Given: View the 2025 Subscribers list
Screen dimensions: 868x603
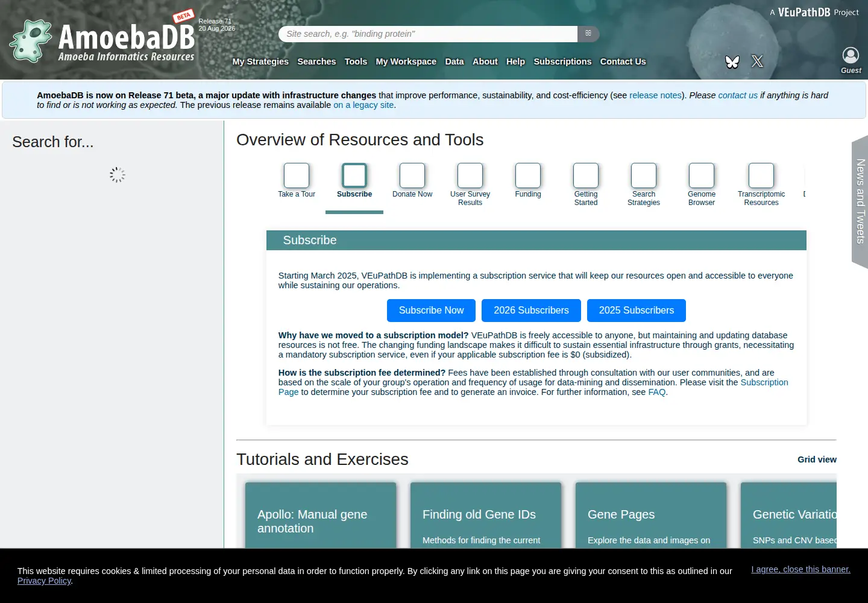Looking at the screenshot, I should [637, 311].
